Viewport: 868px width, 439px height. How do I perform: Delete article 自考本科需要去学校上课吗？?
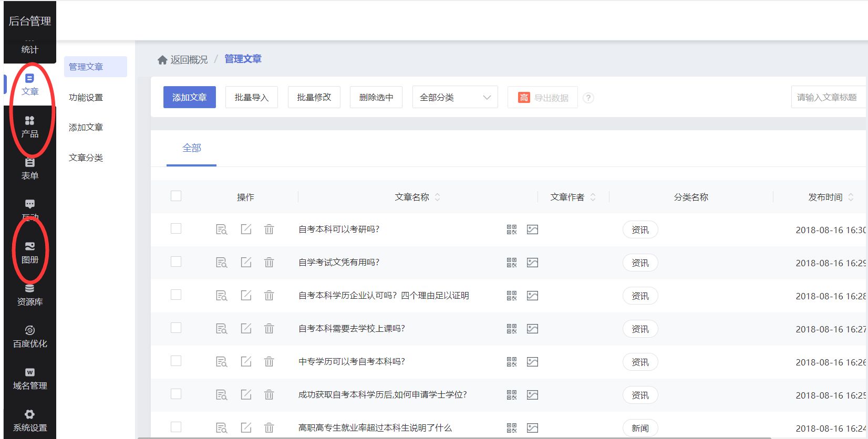(269, 329)
